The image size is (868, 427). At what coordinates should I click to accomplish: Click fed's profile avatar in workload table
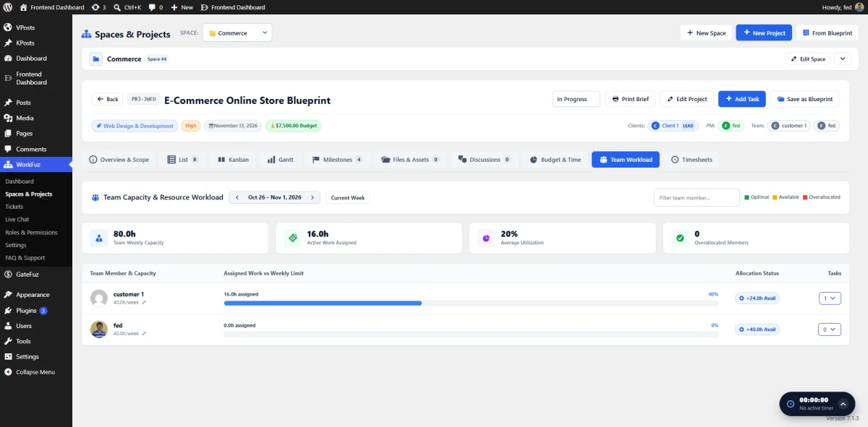[x=99, y=329]
